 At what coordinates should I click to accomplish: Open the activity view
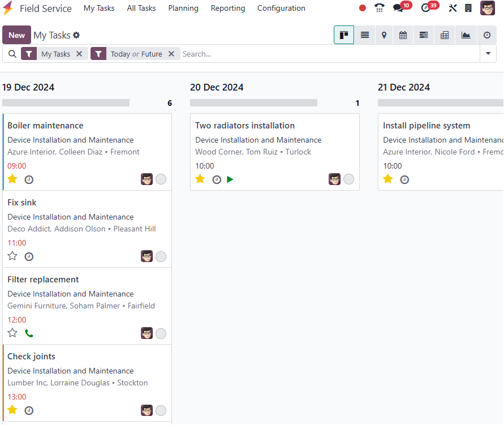tap(487, 35)
